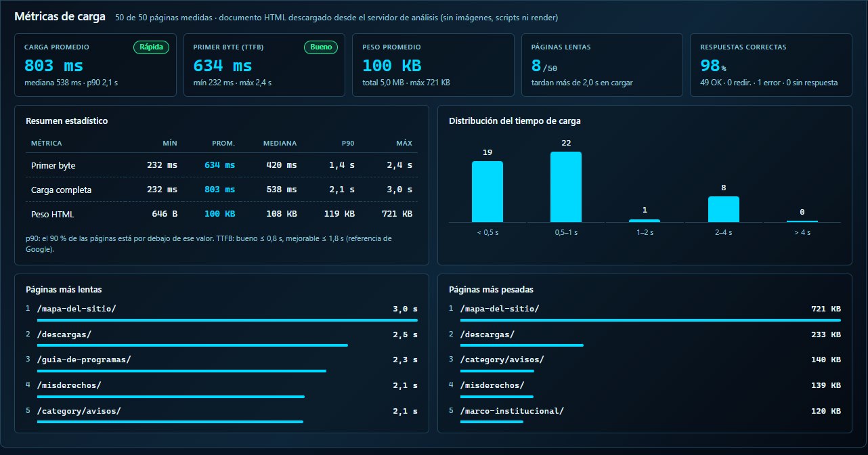Click the 2,3 s value for /guia-de-programas/
The width and height of the screenshot is (868, 455).
(x=405, y=360)
